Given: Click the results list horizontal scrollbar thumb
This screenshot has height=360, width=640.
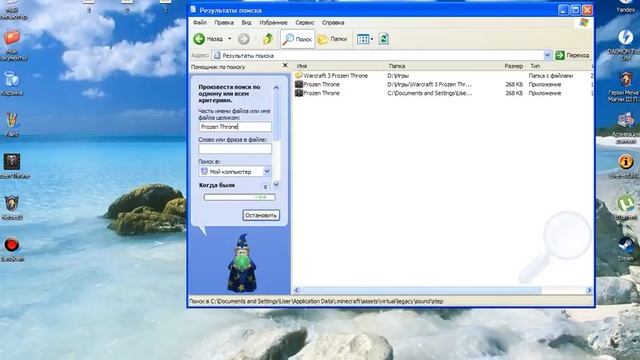Looking at the screenshot, I should point(421,290).
